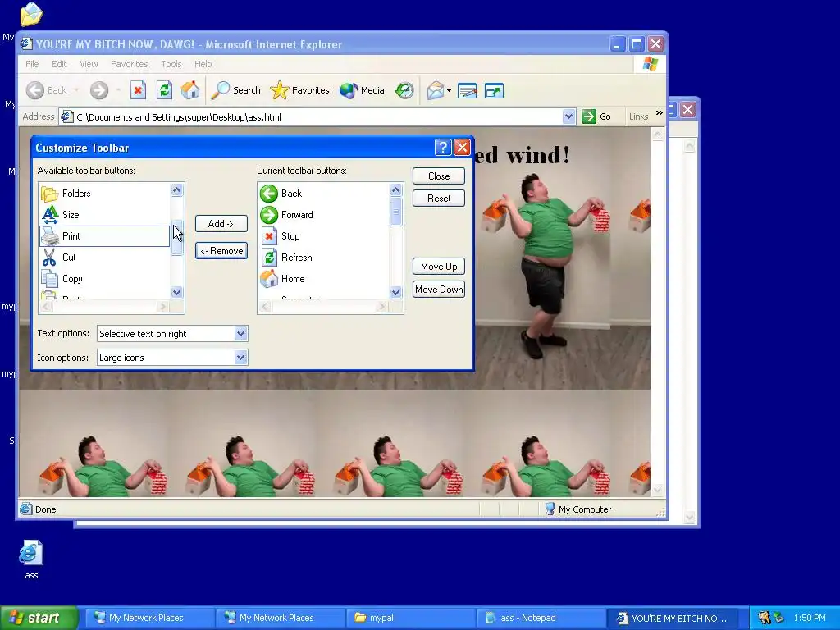This screenshot has height=630, width=840.
Task: Open the Favorites star toolbar button
Action: (x=300, y=90)
